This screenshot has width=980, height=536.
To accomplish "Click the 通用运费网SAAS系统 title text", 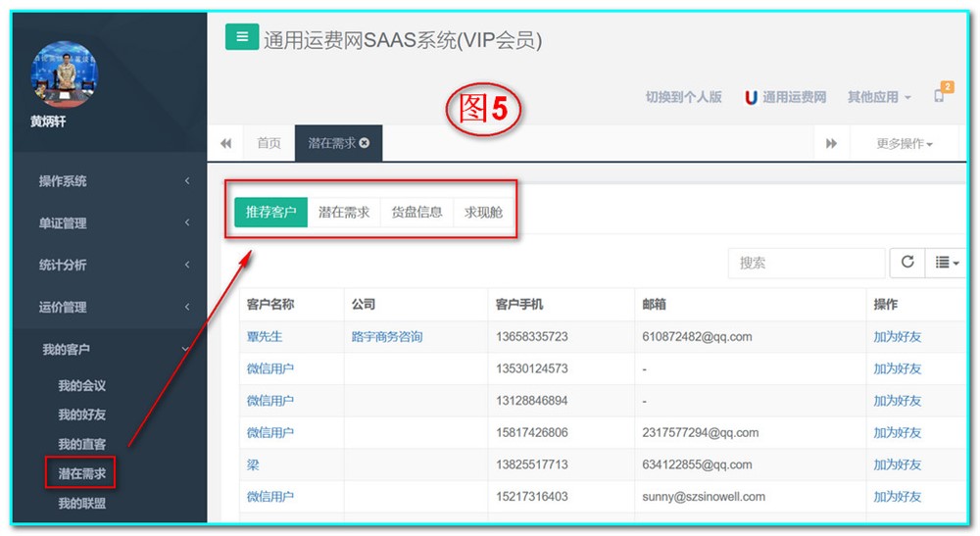I will [403, 40].
